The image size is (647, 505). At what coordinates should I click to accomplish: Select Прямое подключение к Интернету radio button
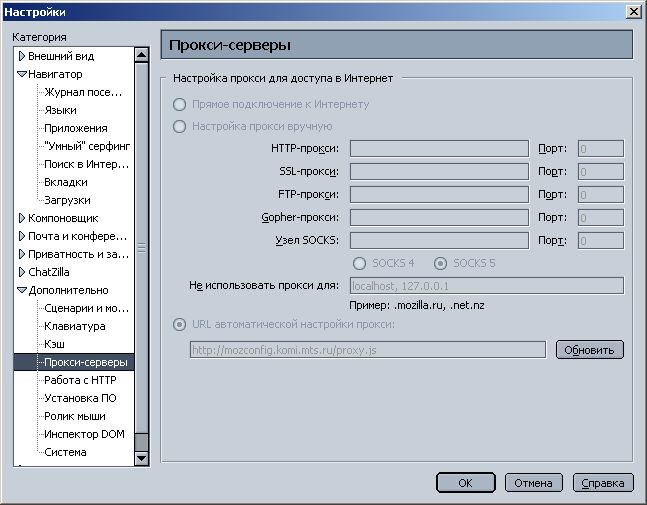tap(180, 104)
